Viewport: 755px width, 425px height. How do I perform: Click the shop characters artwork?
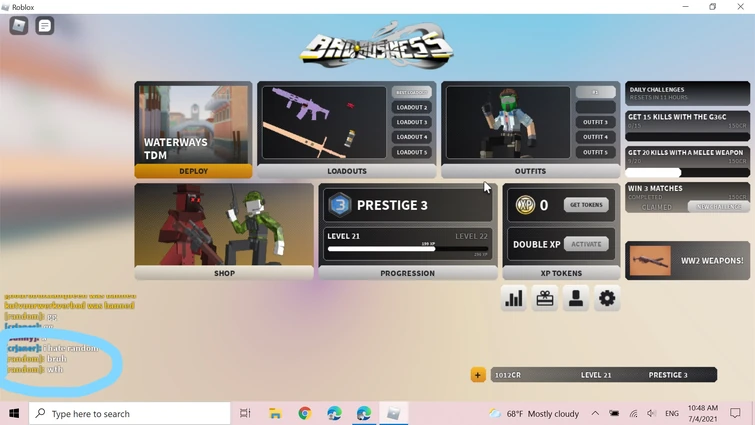224,225
